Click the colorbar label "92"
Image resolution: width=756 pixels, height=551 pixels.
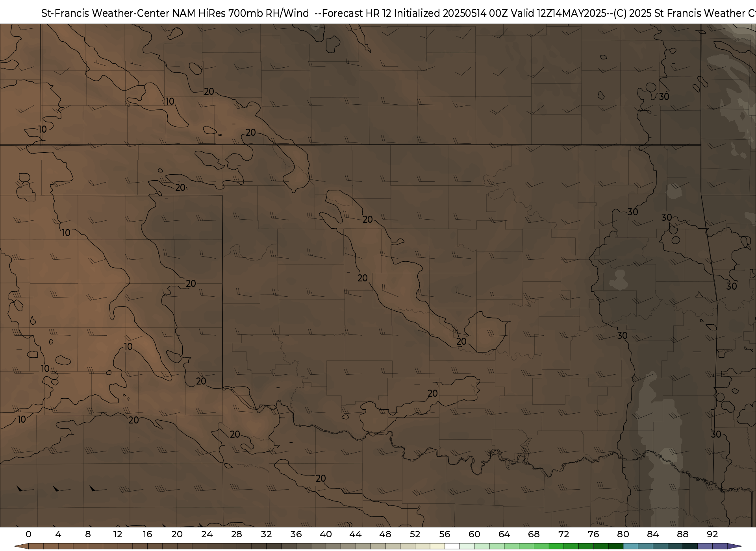(x=712, y=534)
